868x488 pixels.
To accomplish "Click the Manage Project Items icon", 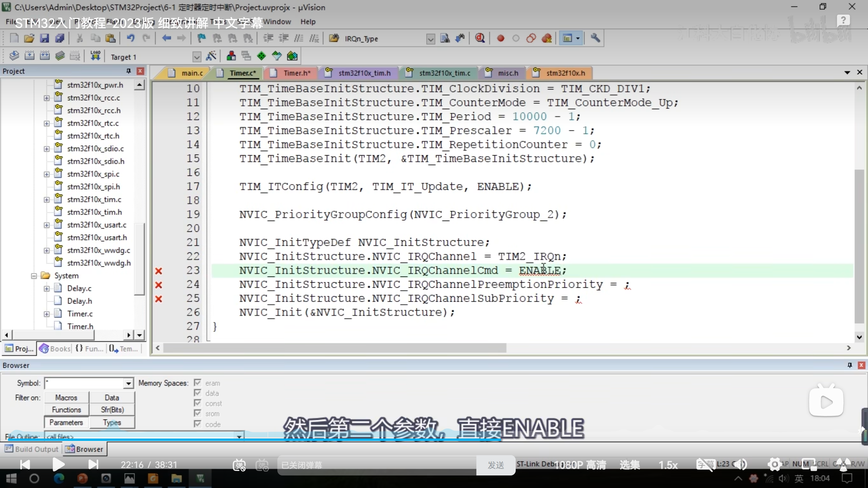I will 231,56.
